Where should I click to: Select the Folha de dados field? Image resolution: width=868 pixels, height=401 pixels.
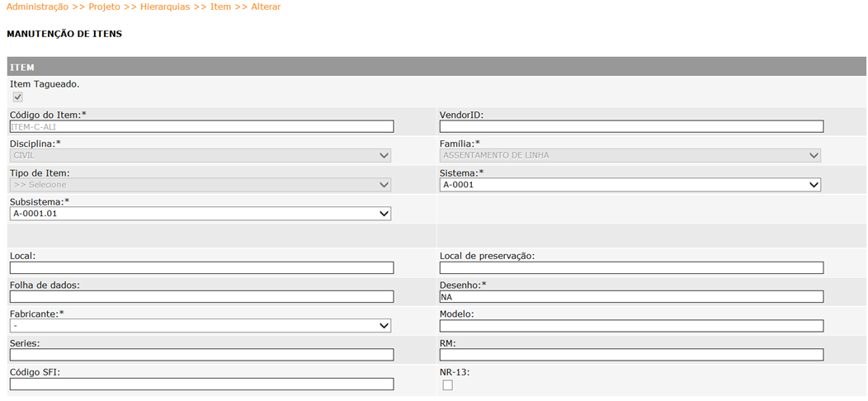click(x=202, y=296)
